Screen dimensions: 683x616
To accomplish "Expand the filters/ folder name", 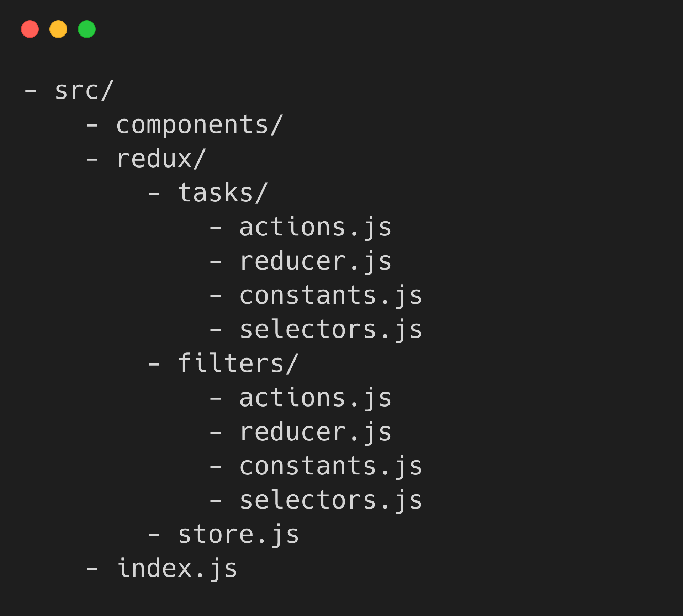I will [x=238, y=363].
